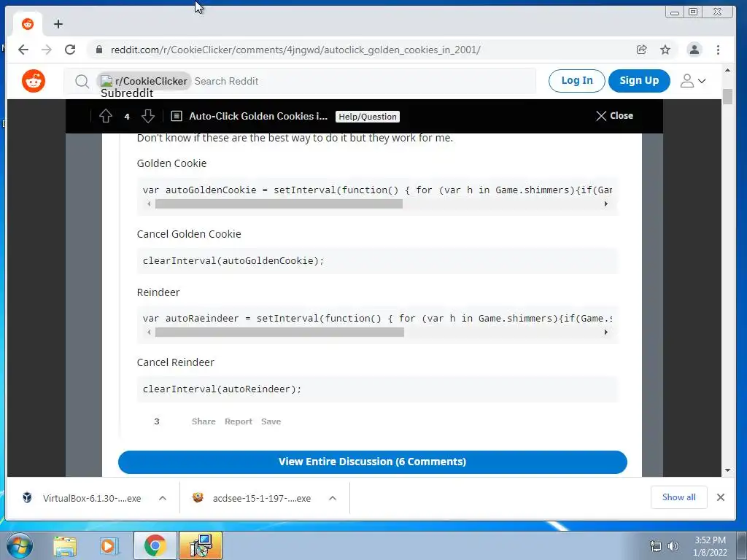Go back with the browser back arrow

click(x=23, y=50)
